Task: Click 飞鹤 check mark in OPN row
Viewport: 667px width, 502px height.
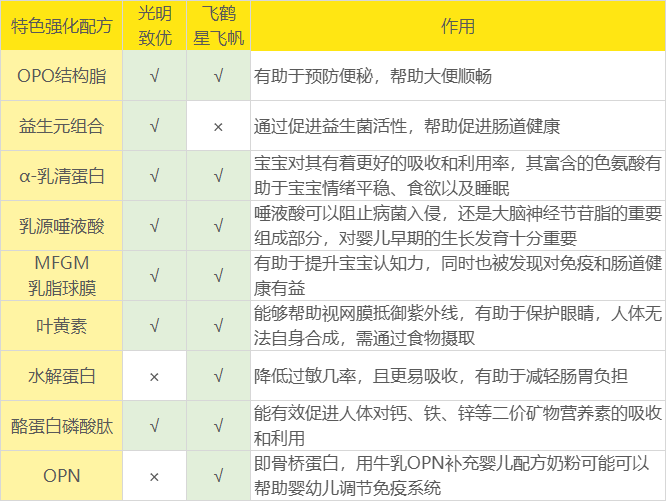Action: (218, 476)
